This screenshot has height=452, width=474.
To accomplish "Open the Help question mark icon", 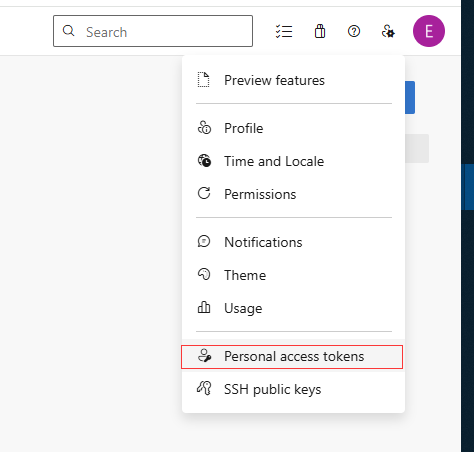I will (354, 31).
